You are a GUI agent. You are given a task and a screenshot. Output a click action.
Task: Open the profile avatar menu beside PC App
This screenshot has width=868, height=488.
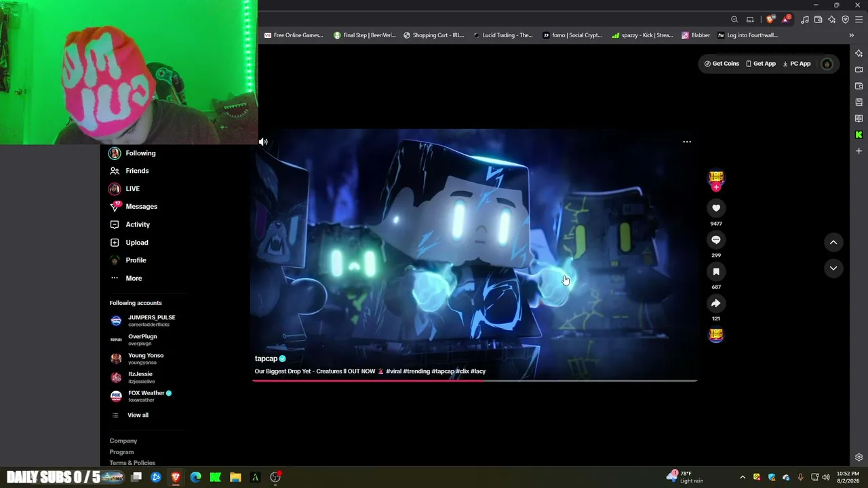(x=827, y=64)
